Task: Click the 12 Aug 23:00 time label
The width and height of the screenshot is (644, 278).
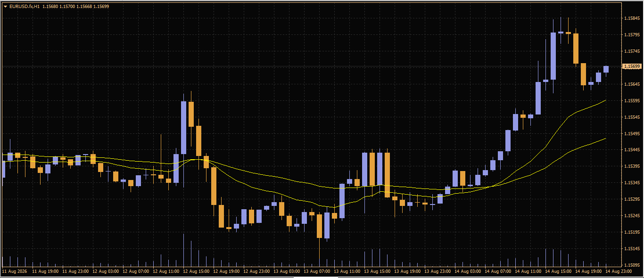Action: click(x=256, y=272)
